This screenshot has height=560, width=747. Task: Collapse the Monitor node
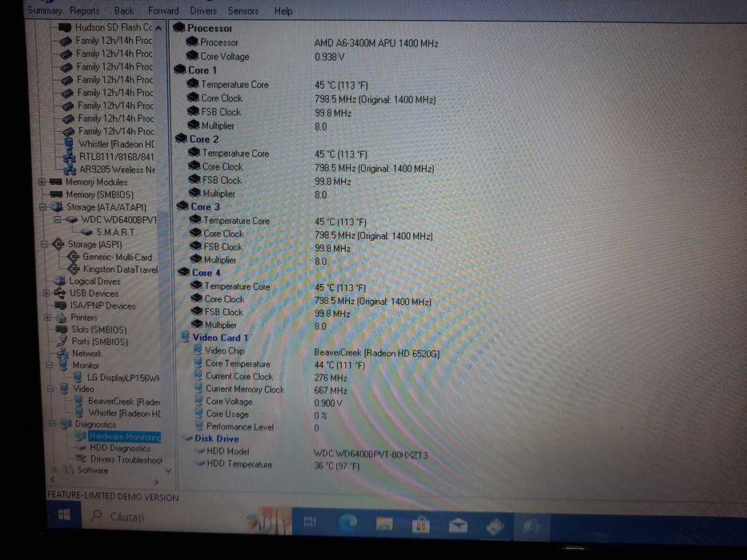pyautogui.click(x=50, y=366)
